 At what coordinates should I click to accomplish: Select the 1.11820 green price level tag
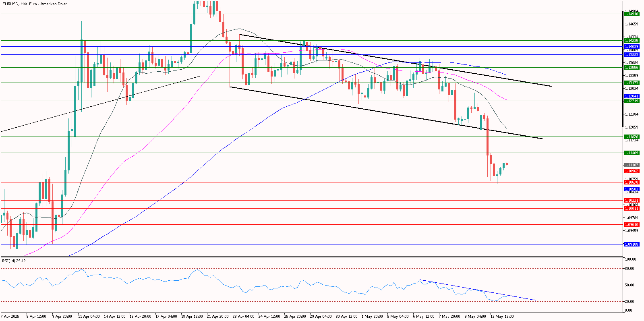point(631,137)
